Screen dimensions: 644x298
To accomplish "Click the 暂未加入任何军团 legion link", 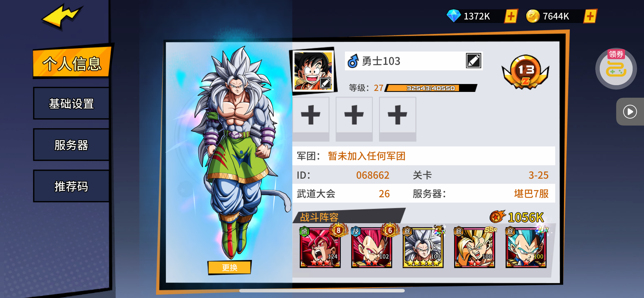I will (x=367, y=156).
